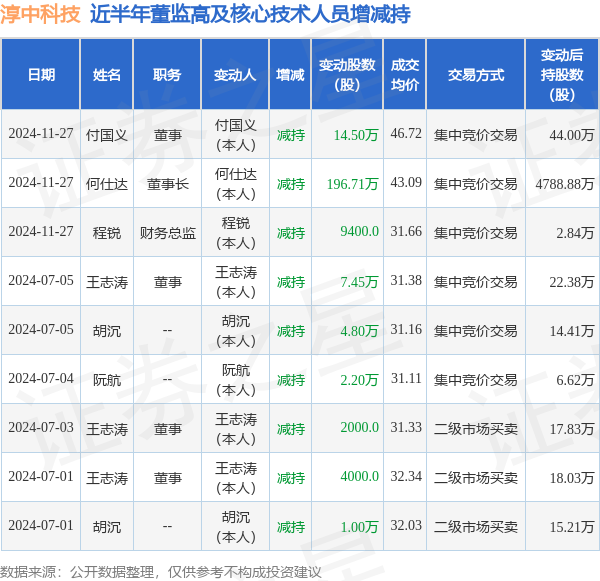
Task: Click the 变动股数(股) column header
Action: [x=347, y=74]
